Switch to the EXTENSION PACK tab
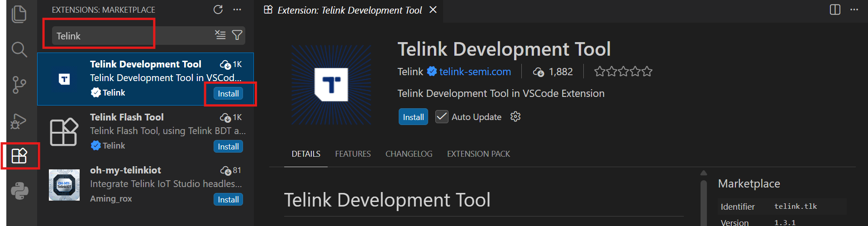Screen dimensions: 868x226 pyautogui.click(x=478, y=154)
